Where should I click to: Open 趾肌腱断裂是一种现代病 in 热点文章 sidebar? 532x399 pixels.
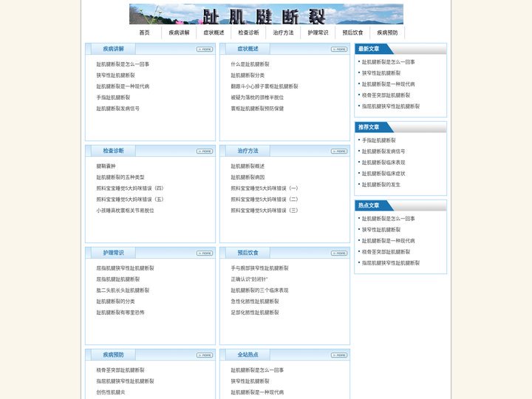389,241
